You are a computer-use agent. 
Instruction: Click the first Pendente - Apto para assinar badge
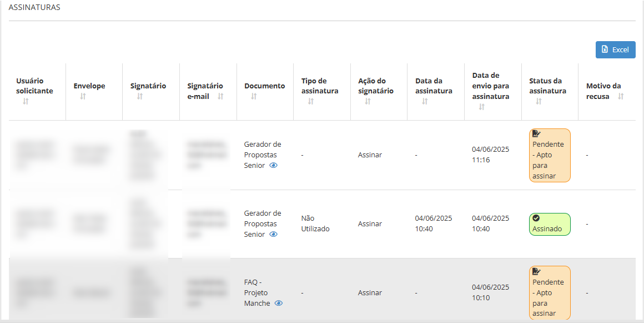point(550,155)
